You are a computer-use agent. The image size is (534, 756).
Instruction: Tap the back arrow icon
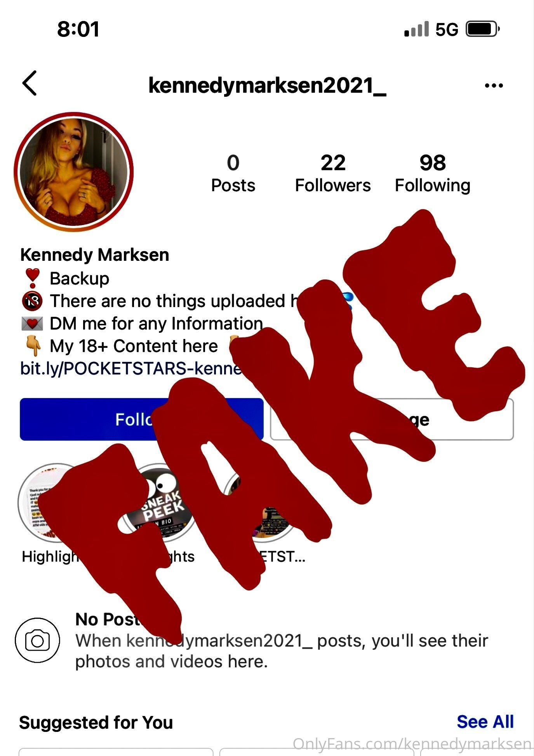point(30,83)
